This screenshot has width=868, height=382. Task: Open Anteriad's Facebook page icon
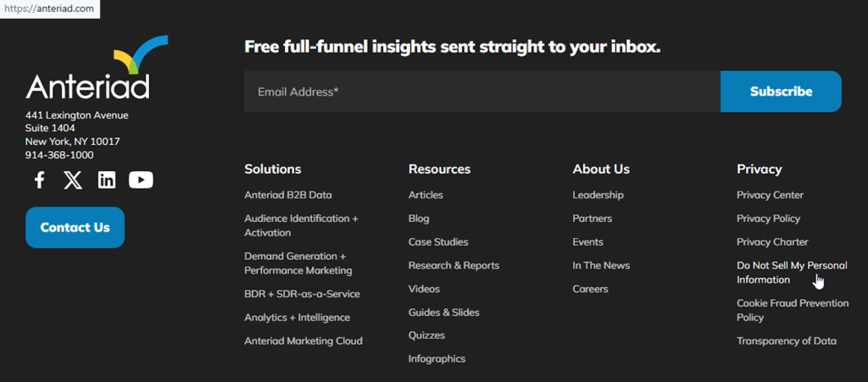click(39, 180)
